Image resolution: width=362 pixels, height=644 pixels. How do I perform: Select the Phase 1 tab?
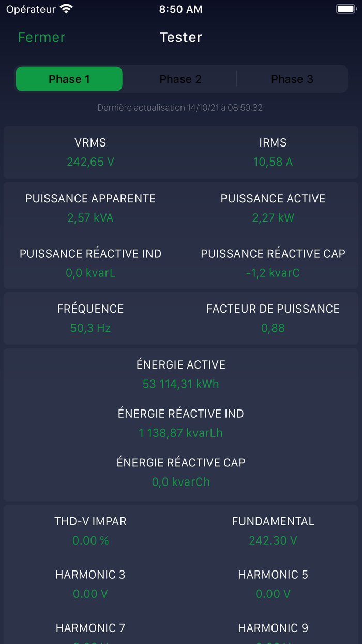(x=69, y=79)
